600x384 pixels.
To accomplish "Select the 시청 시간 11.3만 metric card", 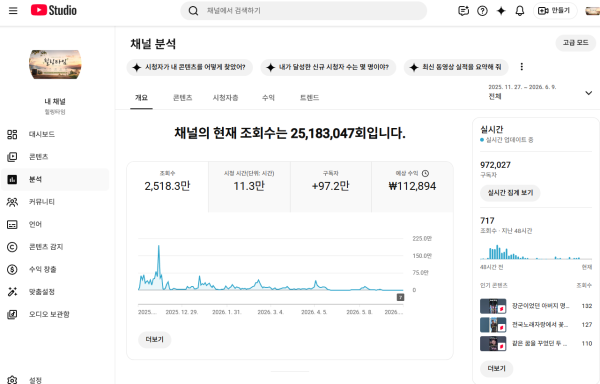I will click(249, 187).
